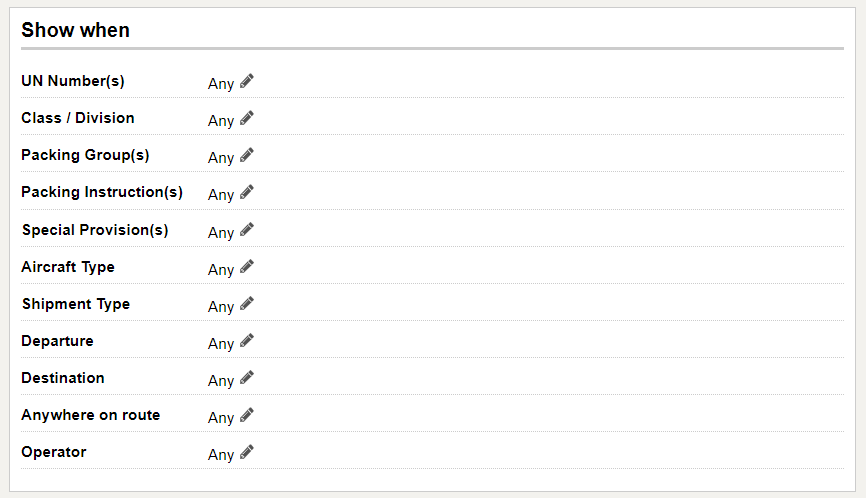Image resolution: width=866 pixels, height=498 pixels.
Task: Edit Operator with the pencil icon
Action: (247, 452)
